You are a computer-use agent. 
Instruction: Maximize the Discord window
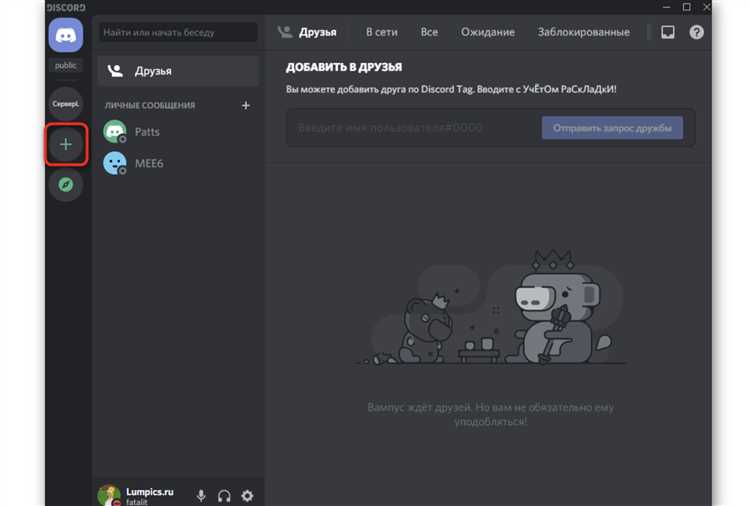pos(686,7)
